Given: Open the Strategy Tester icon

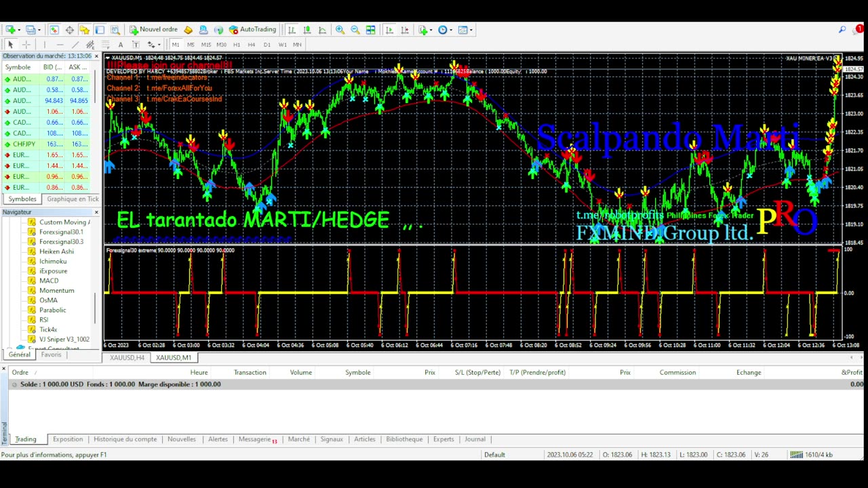Looking at the screenshot, I should pyautogui.click(x=115, y=30).
